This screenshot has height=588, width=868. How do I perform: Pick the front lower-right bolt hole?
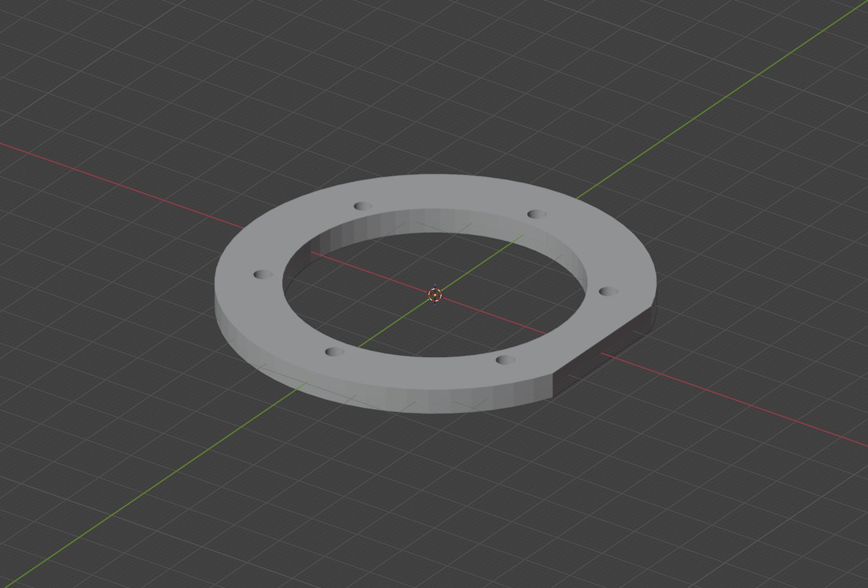point(505,360)
